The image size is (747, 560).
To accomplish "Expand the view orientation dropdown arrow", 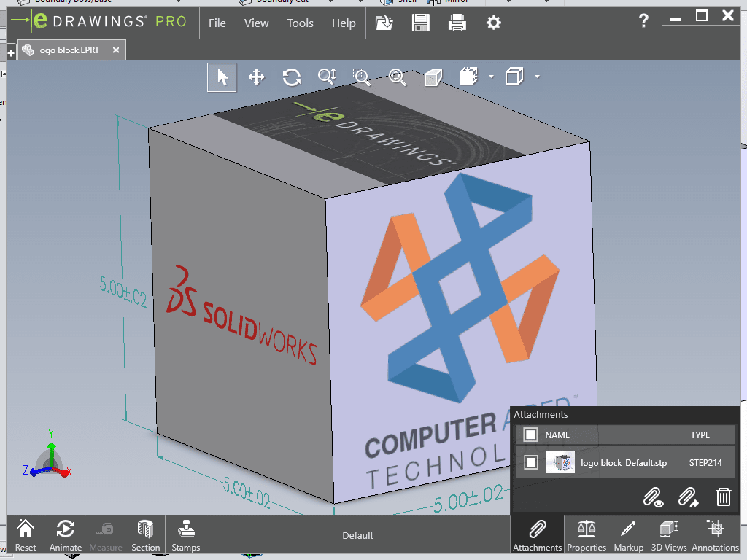I will [491, 77].
